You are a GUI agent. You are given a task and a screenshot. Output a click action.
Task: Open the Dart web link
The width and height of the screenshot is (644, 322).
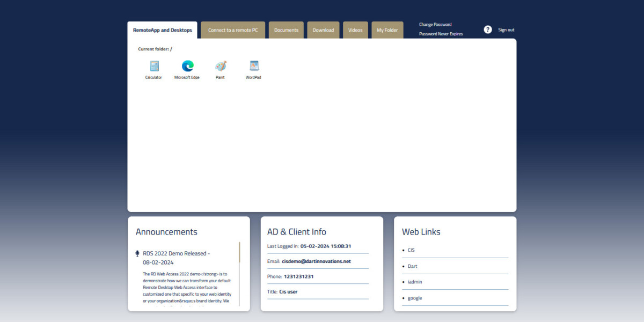(412, 266)
